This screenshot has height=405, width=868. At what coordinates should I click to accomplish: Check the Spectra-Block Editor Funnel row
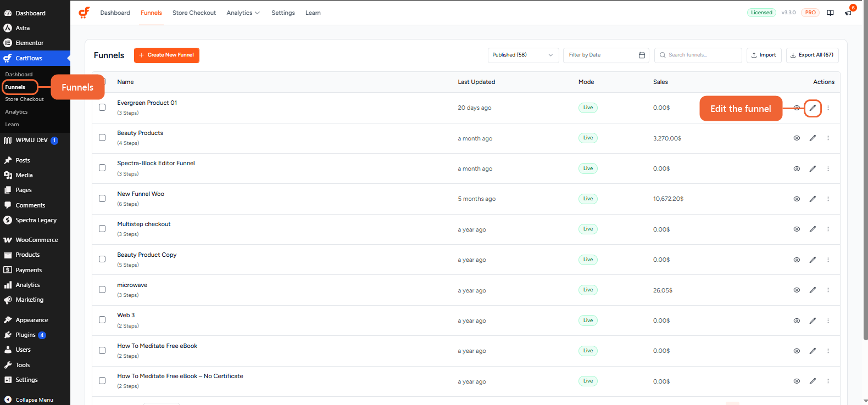tap(102, 168)
